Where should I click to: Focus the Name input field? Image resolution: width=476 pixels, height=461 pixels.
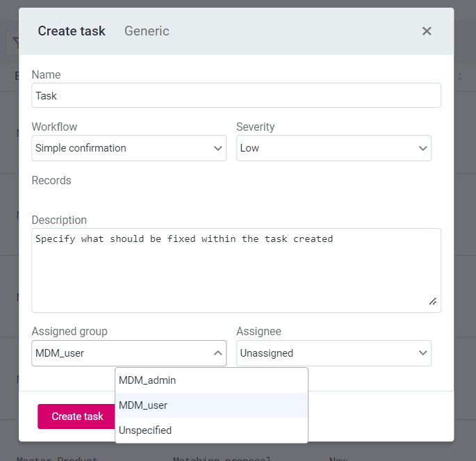click(236, 96)
